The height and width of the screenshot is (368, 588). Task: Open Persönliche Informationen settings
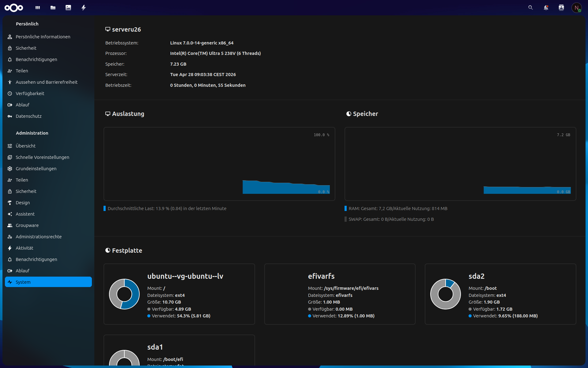pos(43,37)
